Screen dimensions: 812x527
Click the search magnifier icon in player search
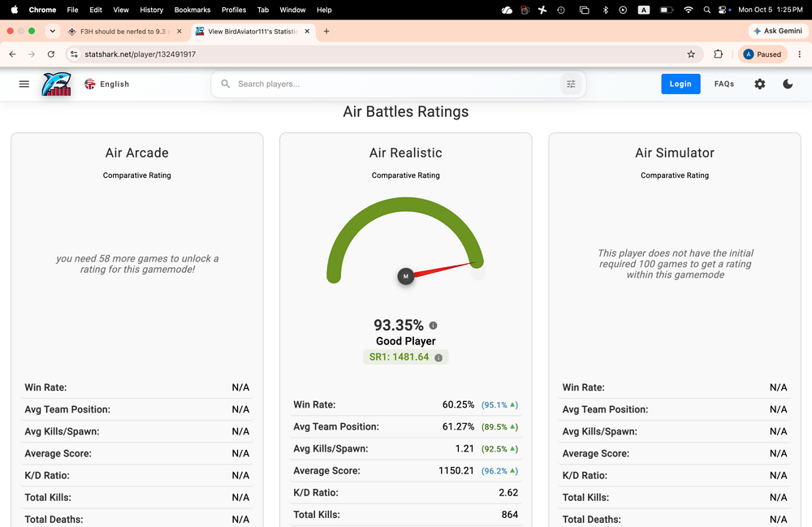coord(225,84)
